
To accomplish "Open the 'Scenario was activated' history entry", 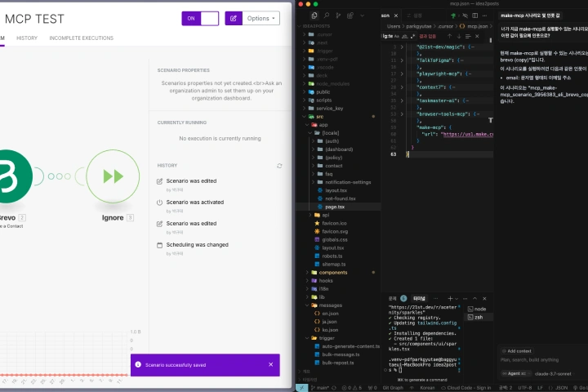I will [195, 203].
